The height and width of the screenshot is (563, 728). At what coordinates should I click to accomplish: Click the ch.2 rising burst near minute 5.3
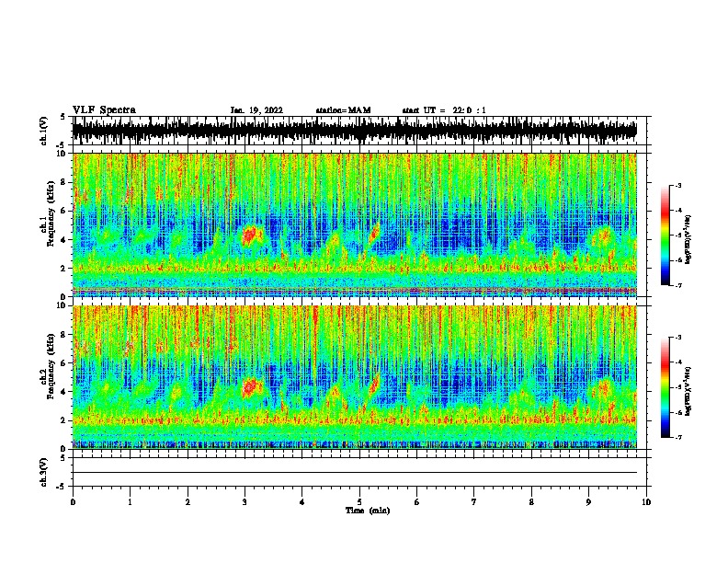374,385
